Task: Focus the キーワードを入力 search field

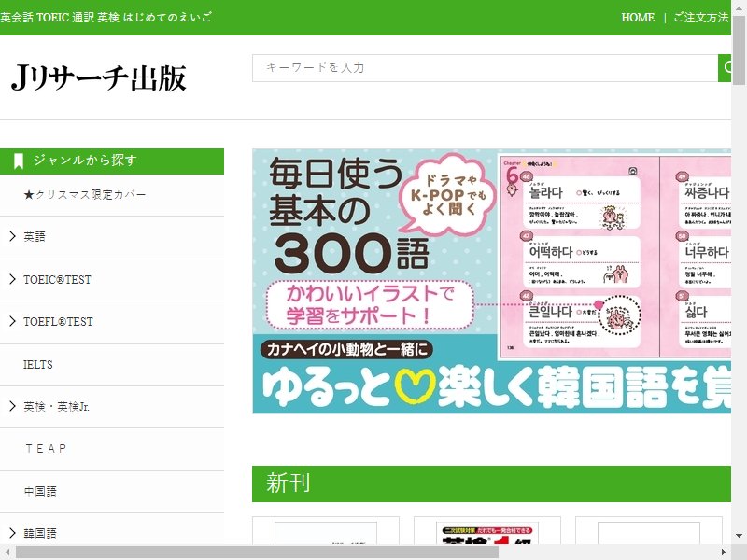Action: tap(485, 67)
